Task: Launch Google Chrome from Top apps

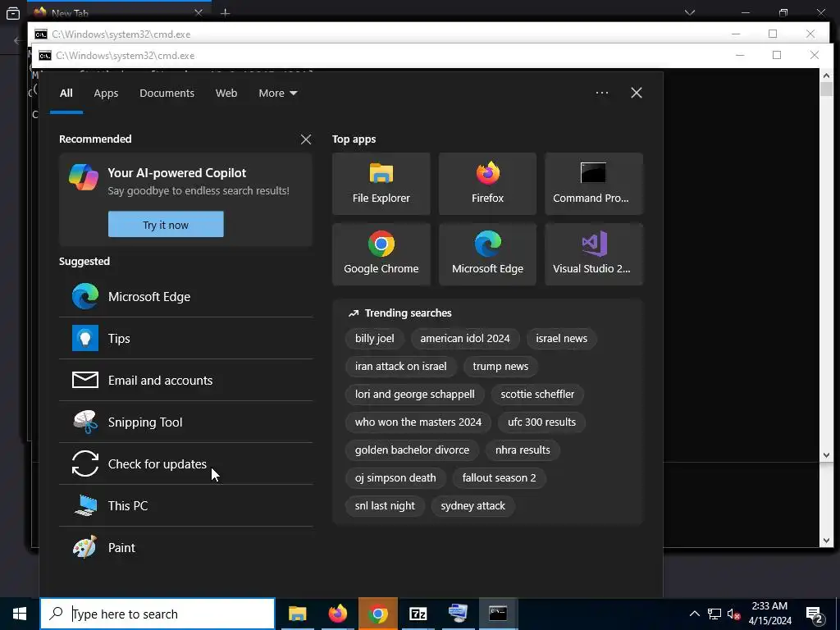Action: click(x=381, y=254)
